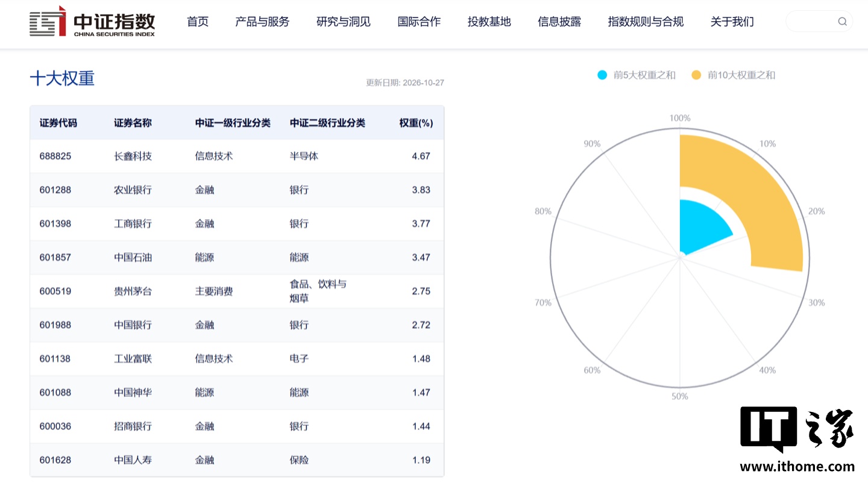Screen dimensions: 868x483
Task: Click the weight value 1.19
Action: point(421,460)
